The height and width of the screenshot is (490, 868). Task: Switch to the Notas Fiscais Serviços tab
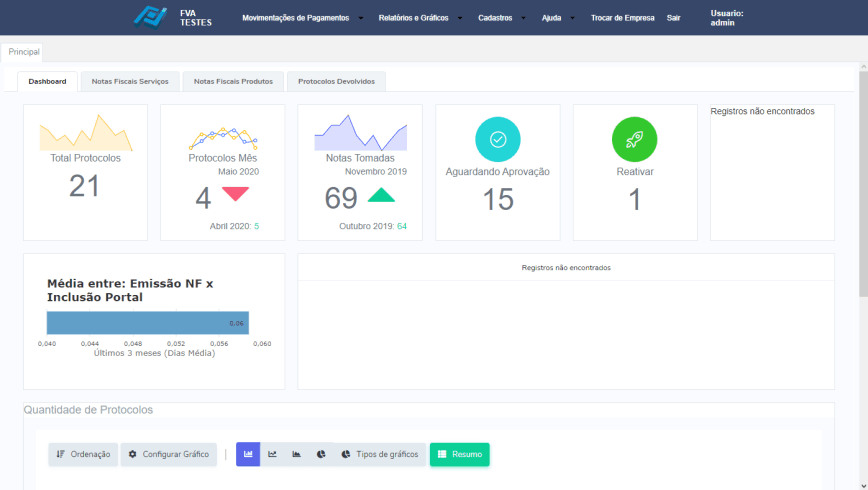coord(130,81)
